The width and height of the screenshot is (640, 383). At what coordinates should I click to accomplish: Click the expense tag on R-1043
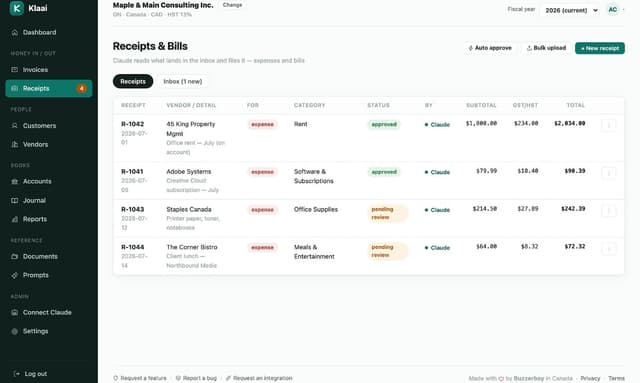pyautogui.click(x=262, y=210)
